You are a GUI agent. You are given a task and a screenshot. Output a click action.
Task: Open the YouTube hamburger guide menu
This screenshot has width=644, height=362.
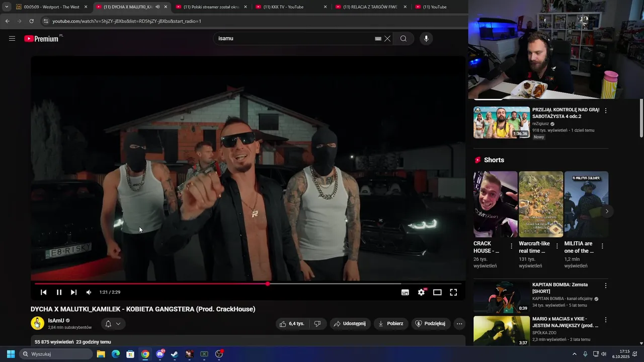coord(12,39)
